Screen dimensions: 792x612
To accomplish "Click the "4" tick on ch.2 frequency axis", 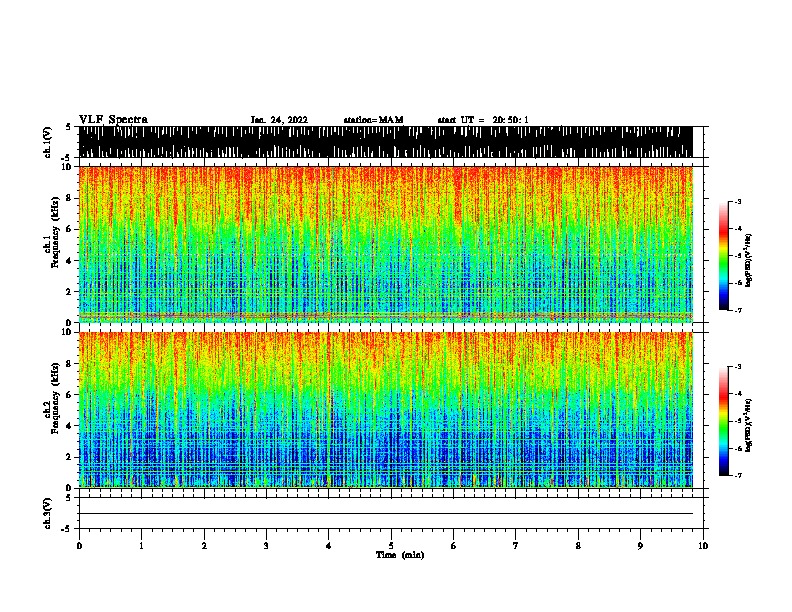I will [70, 426].
